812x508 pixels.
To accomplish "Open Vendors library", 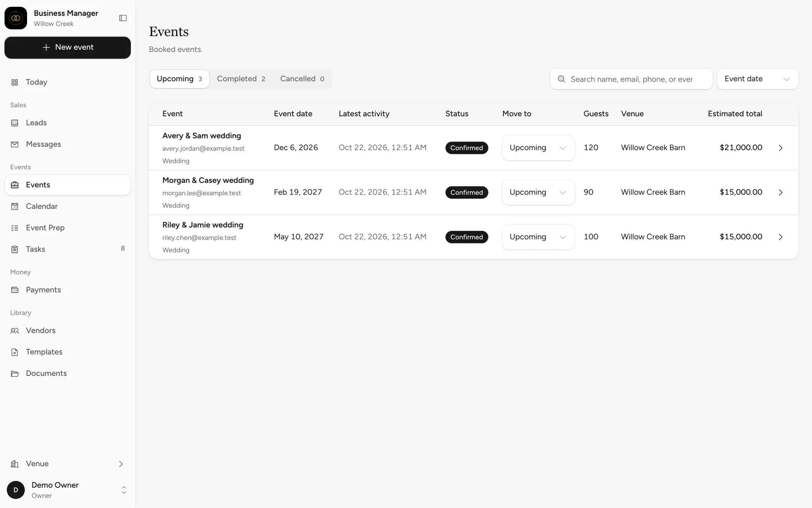I will (68, 331).
